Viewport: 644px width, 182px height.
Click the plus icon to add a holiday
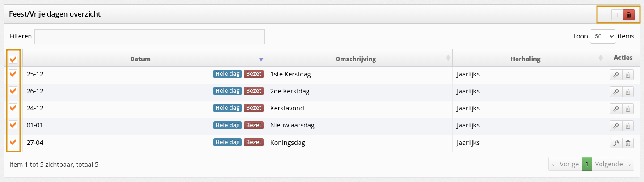coord(617,15)
